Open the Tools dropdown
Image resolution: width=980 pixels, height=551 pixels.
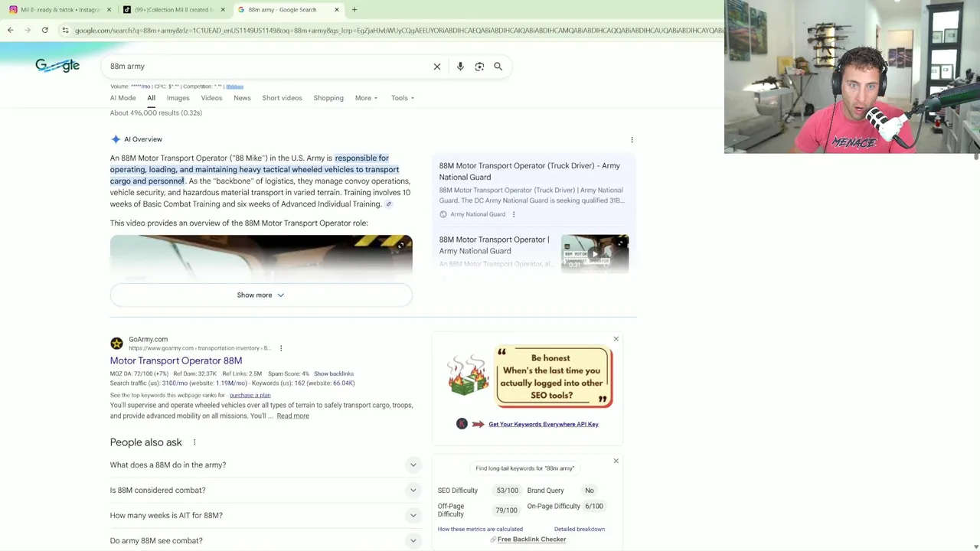pyautogui.click(x=403, y=98)
